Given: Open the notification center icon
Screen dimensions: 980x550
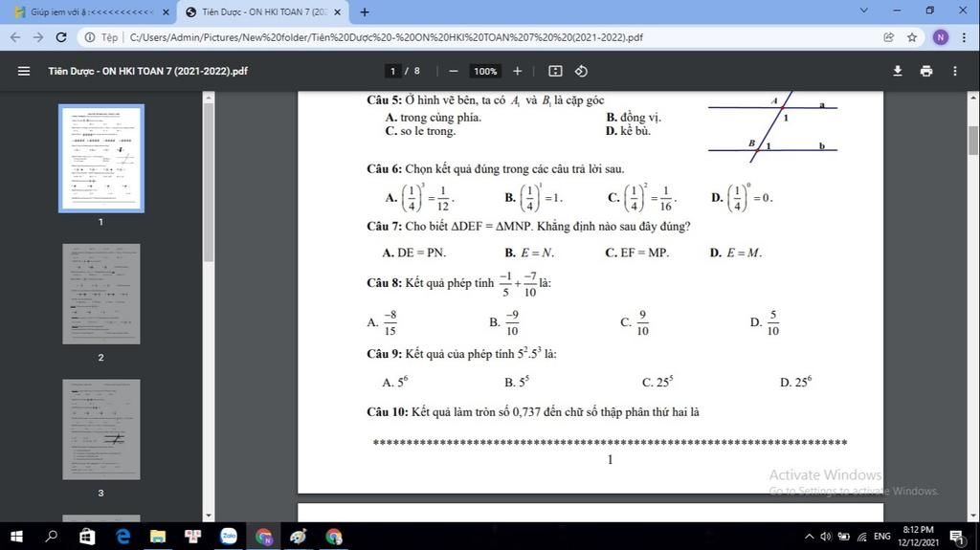Looking at the screenshot, I should pos(957,537).
